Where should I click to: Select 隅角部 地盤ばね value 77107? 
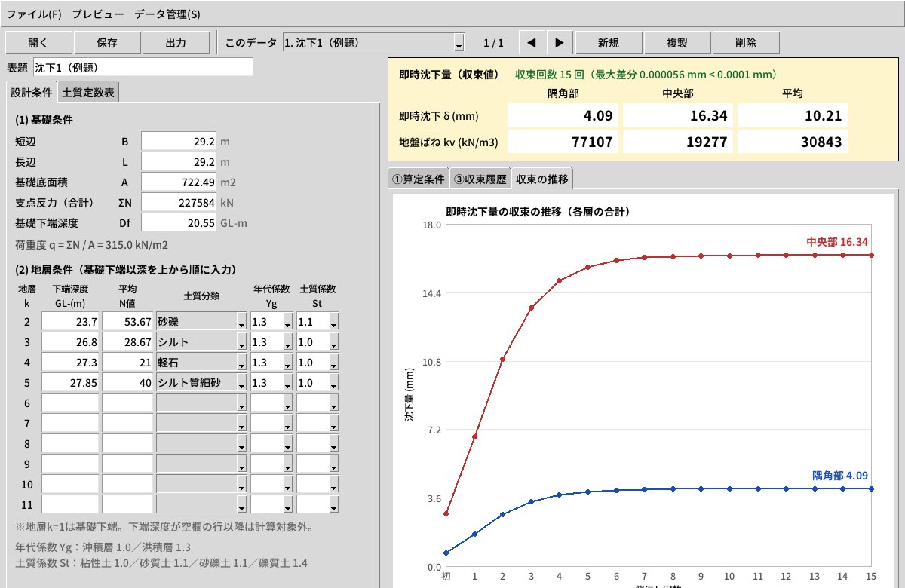pyautogui.click(x=564, y=141)
